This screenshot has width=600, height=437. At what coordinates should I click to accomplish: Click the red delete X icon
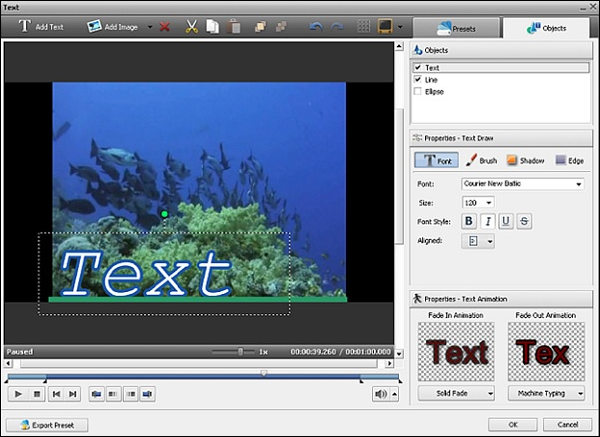164,26
